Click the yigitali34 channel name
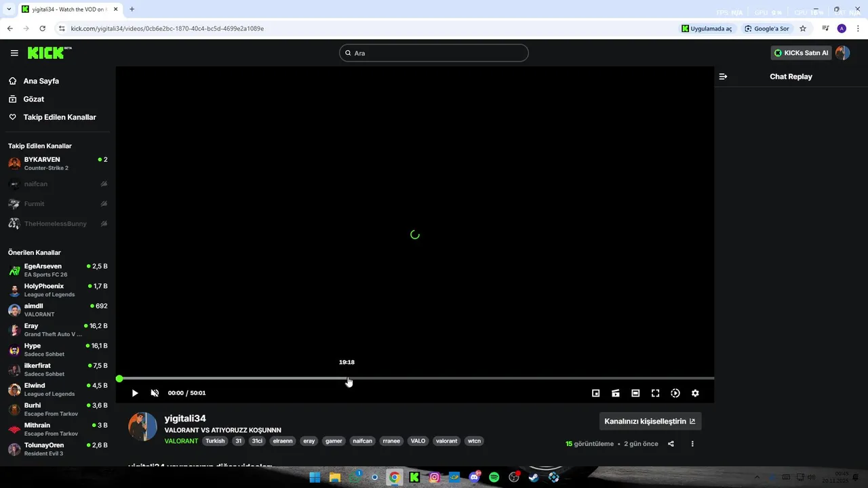This screenshot has height=488, width=868. click(x=185, y=419)
